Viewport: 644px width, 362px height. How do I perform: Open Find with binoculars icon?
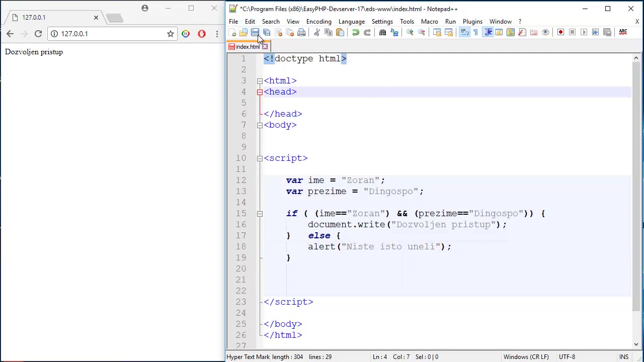[383, 32]
